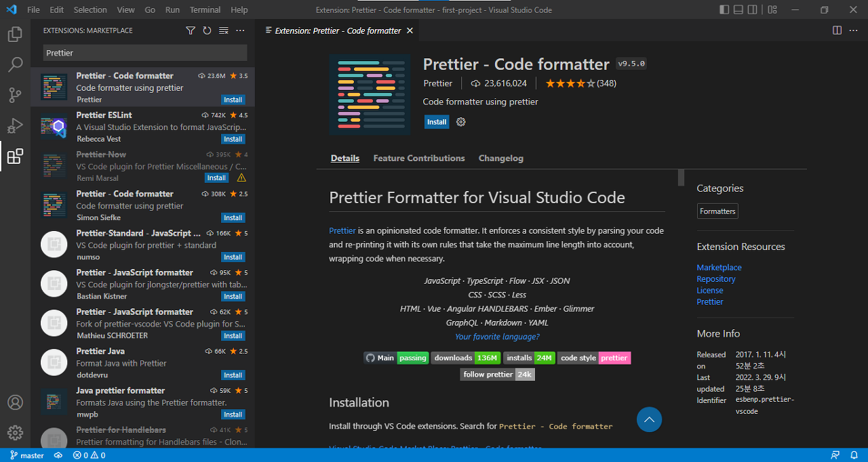
Task: Open the Help menu
Action: [239, 10]
